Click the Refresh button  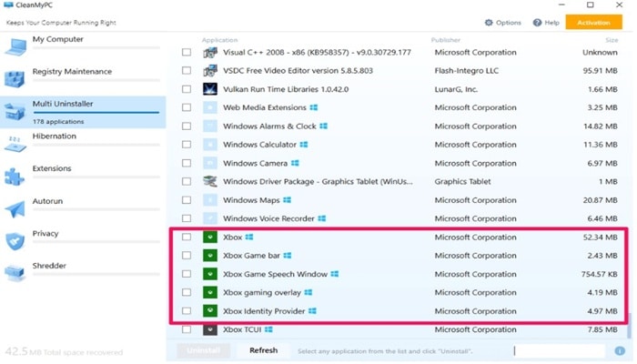tap(264, 350)
